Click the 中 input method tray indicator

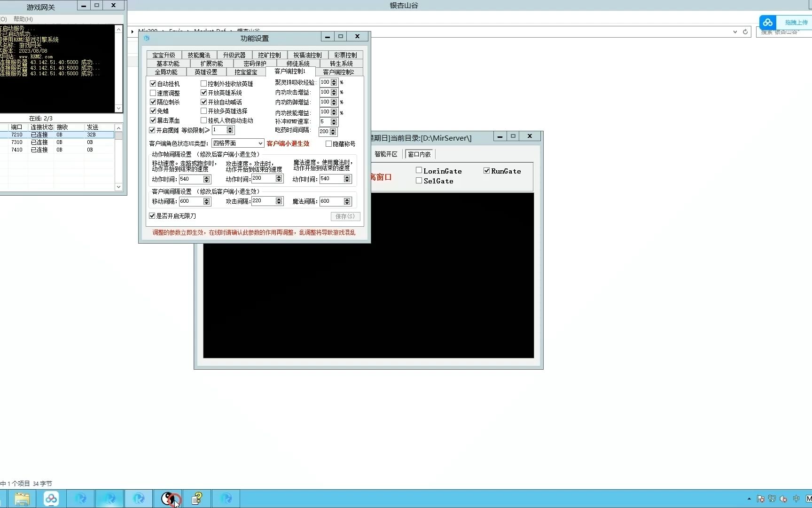tap(796, 499)
